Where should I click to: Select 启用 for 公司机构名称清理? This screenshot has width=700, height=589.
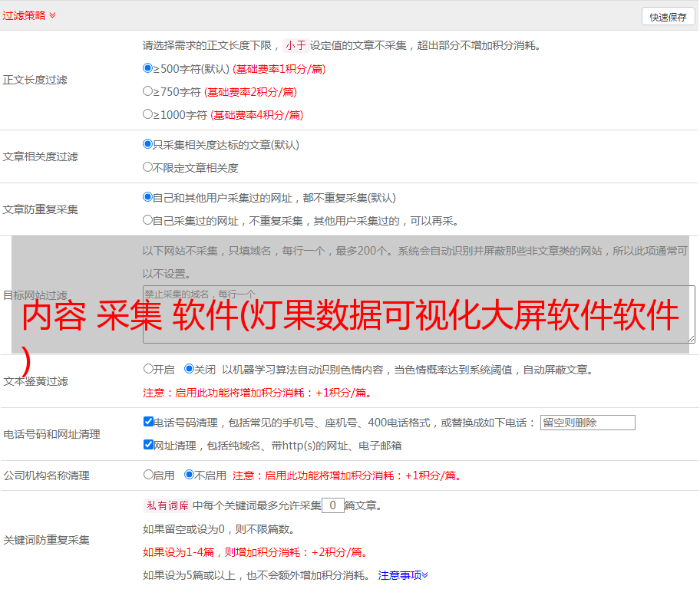[148, 475]
